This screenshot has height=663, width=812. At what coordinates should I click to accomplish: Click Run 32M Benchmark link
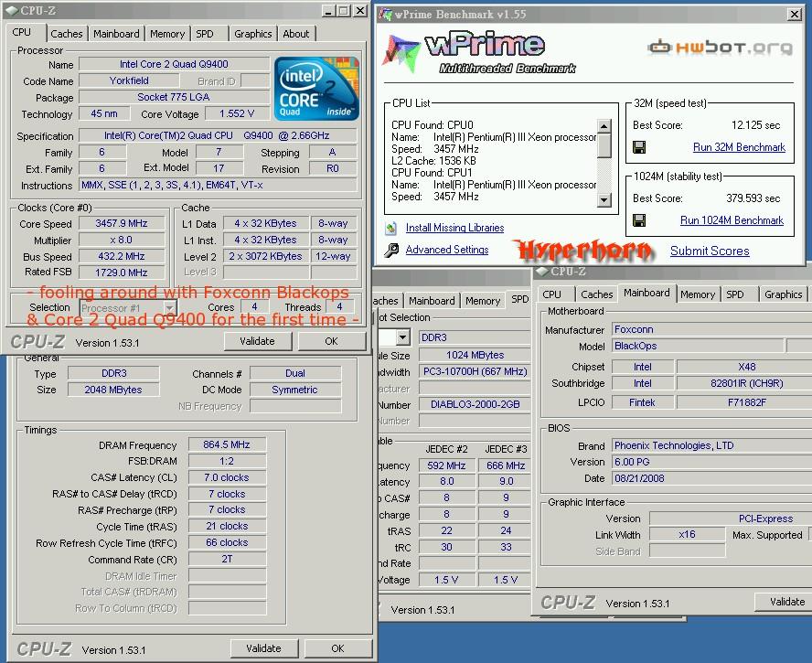click(739, 147)
